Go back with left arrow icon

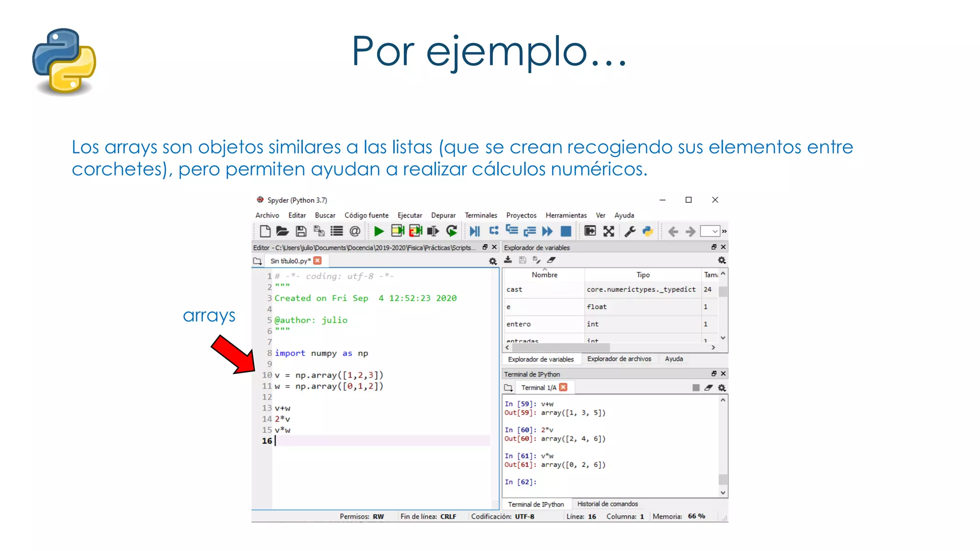pyautogui.click(x=673, y=232)
